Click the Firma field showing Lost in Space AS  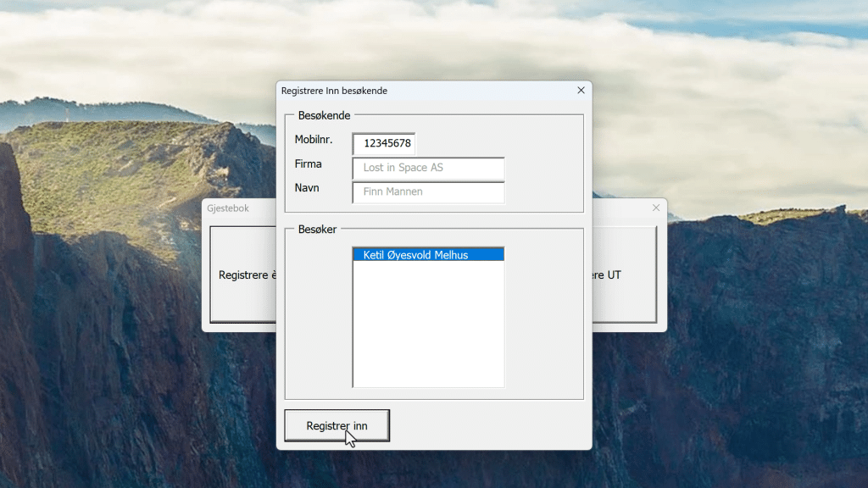coord(428,168)
